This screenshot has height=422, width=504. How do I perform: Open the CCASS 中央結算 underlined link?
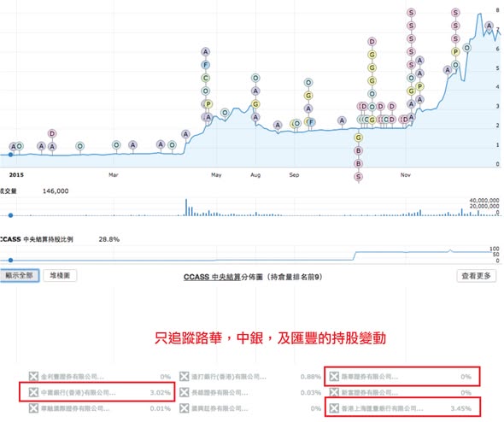(212, 277)
